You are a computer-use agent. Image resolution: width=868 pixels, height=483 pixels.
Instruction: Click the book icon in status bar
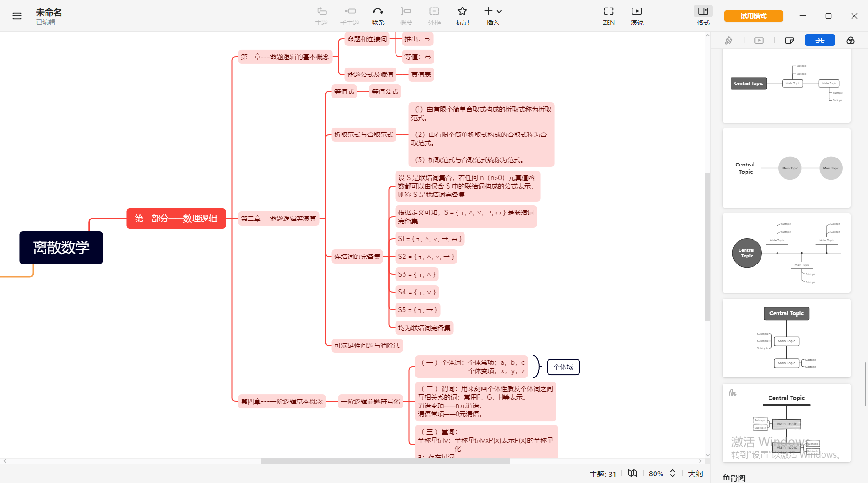pyautogui.click(x=632, y=474)
